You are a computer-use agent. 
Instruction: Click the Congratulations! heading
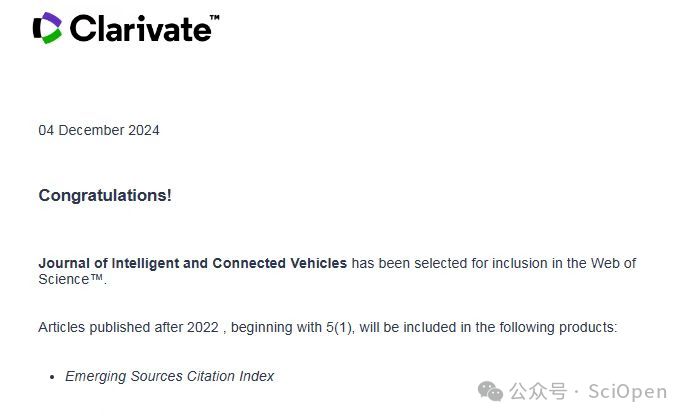click(x=105, y=195)
